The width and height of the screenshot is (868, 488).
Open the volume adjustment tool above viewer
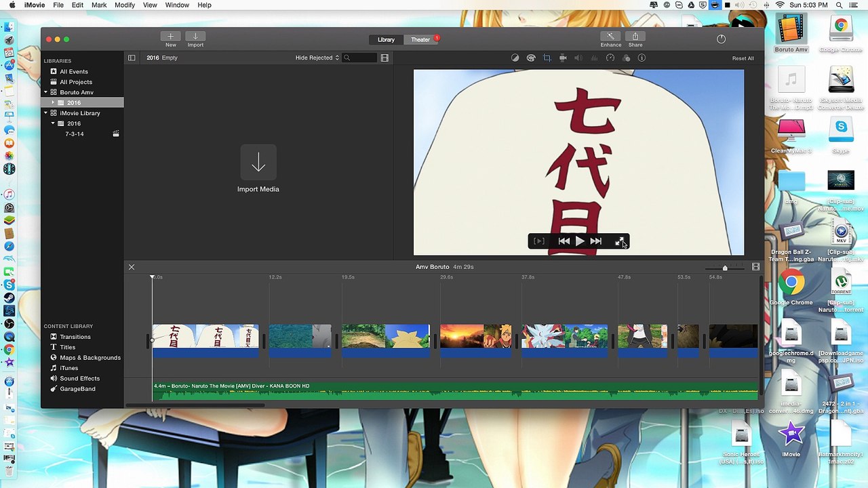pyautogui.click(x=578, y=58)
